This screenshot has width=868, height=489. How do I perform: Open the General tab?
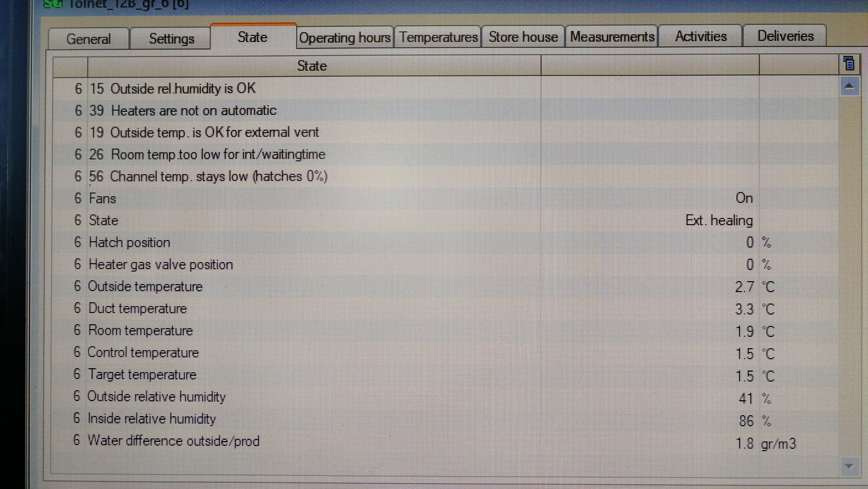88,39
